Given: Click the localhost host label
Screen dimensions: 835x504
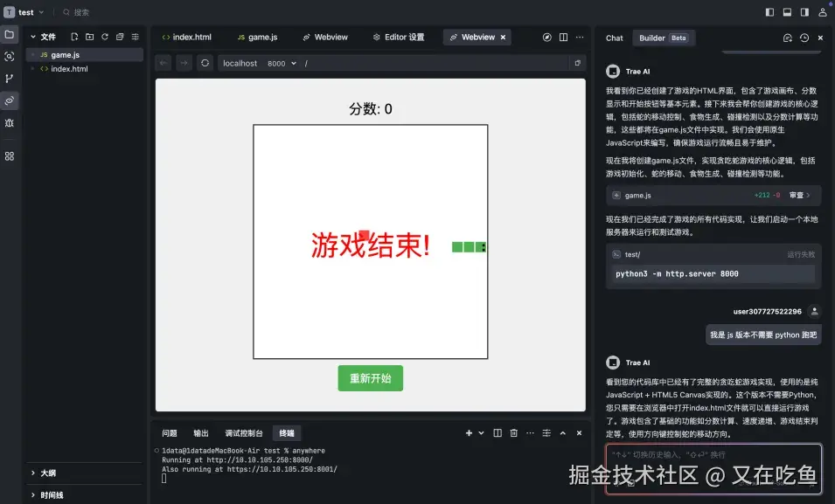Looking at the screenshot, I should click(240, 64).
